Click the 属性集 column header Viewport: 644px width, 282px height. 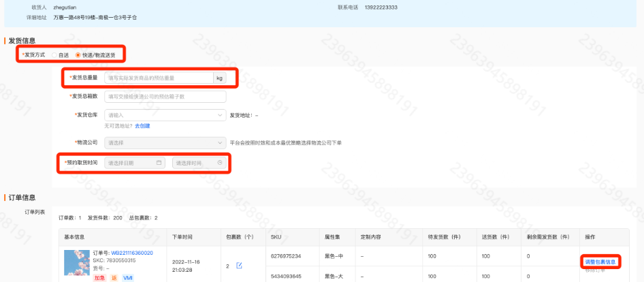tap(332, 237)
